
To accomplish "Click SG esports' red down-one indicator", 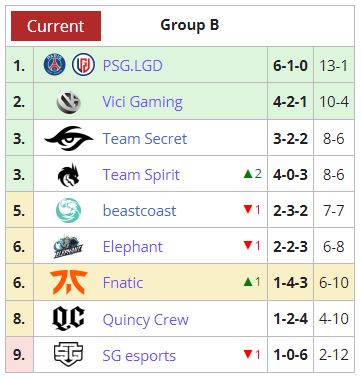I will point(252,354).
